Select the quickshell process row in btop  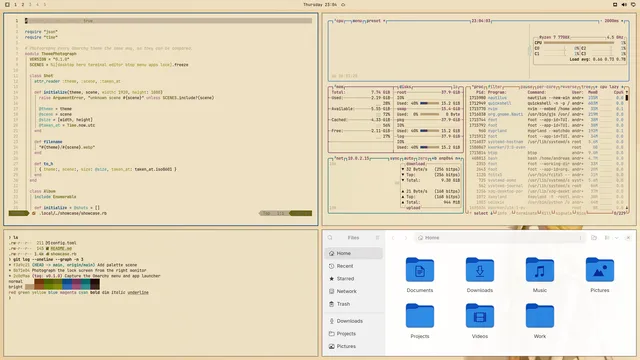coord(546,103)
